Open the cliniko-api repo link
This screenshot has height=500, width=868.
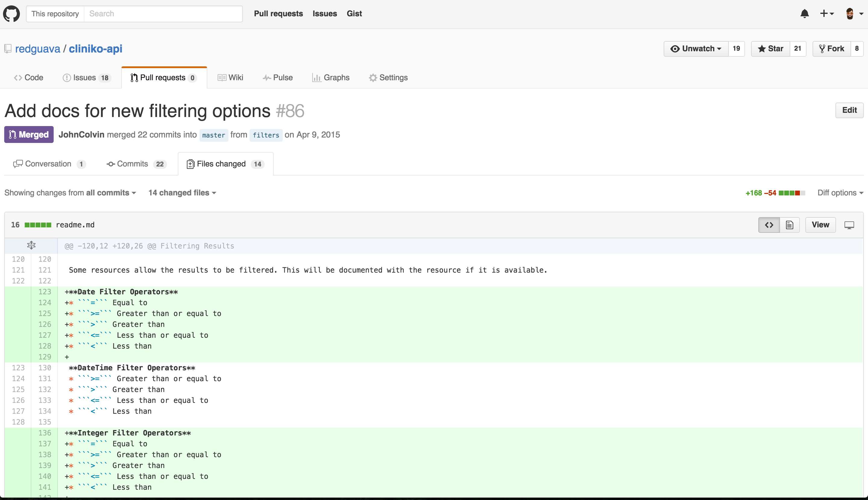coord(96,49)
